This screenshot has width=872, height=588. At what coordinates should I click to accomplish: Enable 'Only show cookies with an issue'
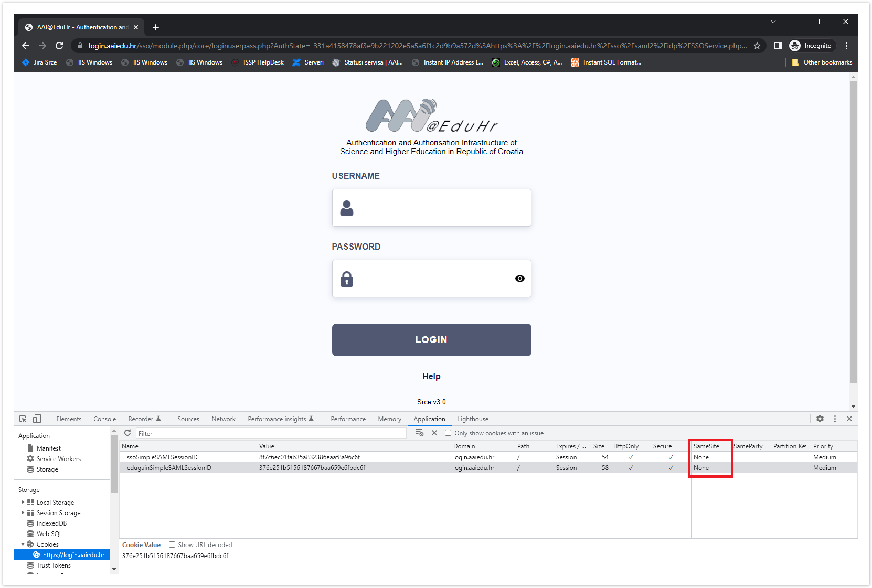coord(448,433)
